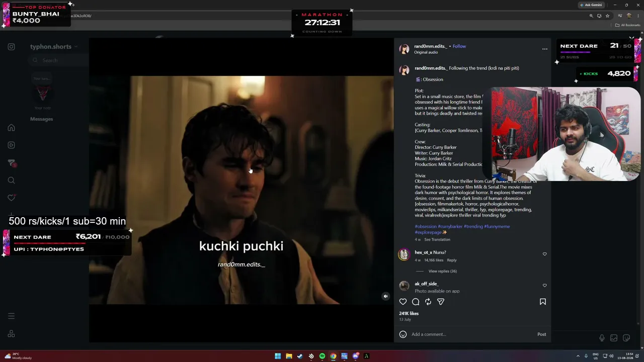The width and height of the screenshot is (644, 362).
Task: Click the #funnymeme hashtag
Action: click(497, 226)
